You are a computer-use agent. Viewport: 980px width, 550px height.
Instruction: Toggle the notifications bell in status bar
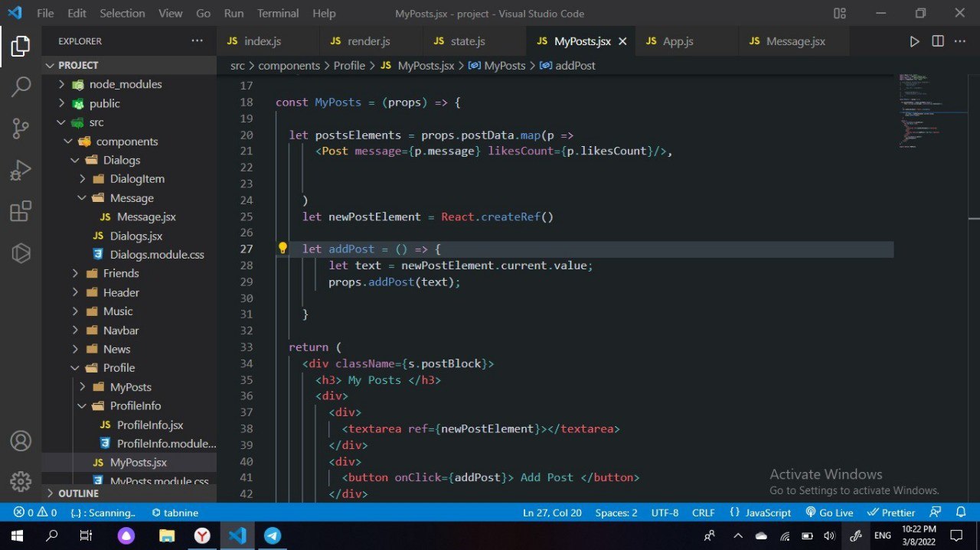(962, 513)
